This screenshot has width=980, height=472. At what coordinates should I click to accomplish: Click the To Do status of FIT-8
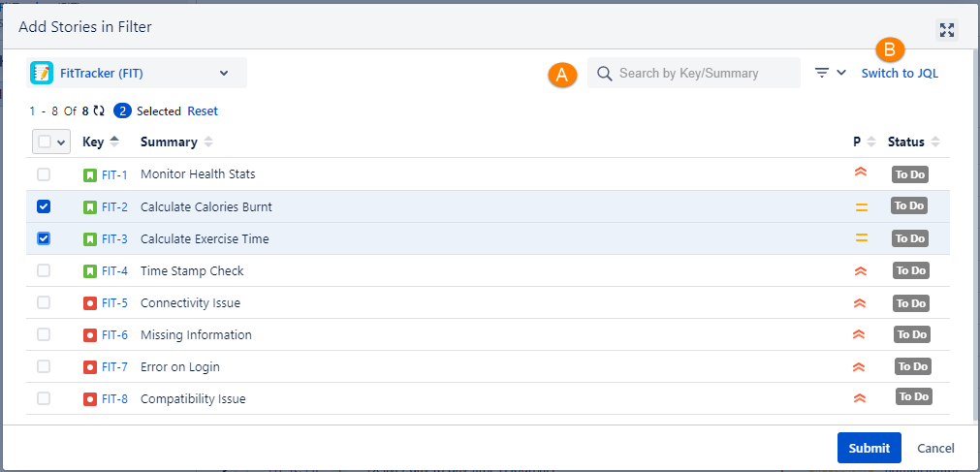914,396
